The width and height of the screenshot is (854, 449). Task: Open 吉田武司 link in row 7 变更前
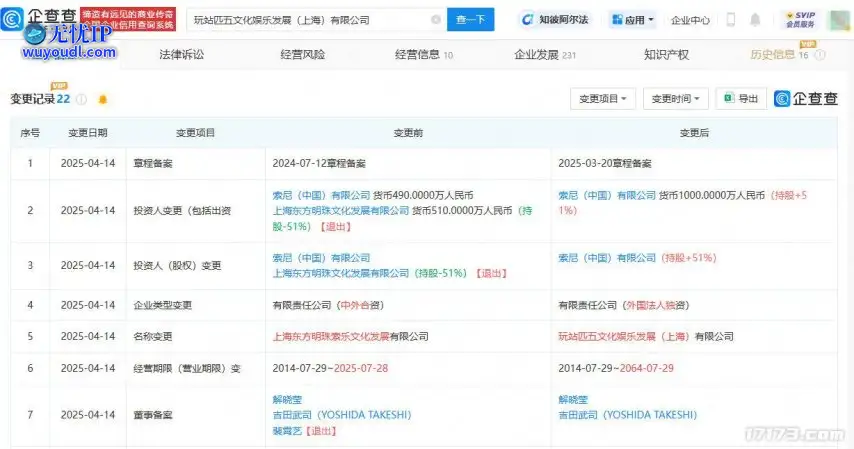click(341, 415)
